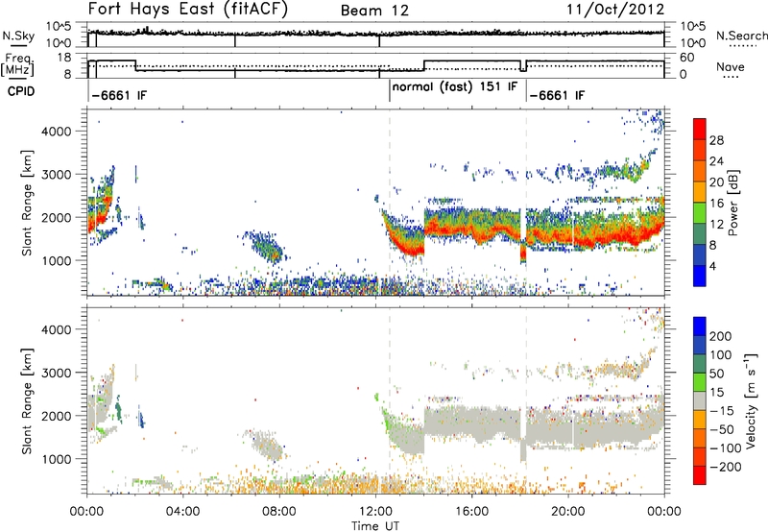
Task: Pick the blue bottom segment of Power color bar
Action: tap(700, 277)
